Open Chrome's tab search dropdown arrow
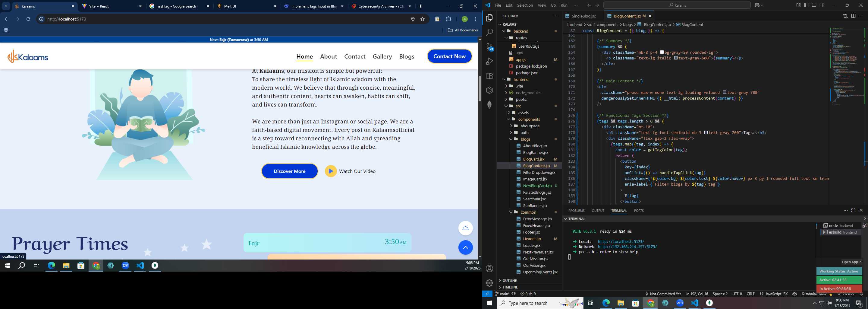 (x=6, y=6)
